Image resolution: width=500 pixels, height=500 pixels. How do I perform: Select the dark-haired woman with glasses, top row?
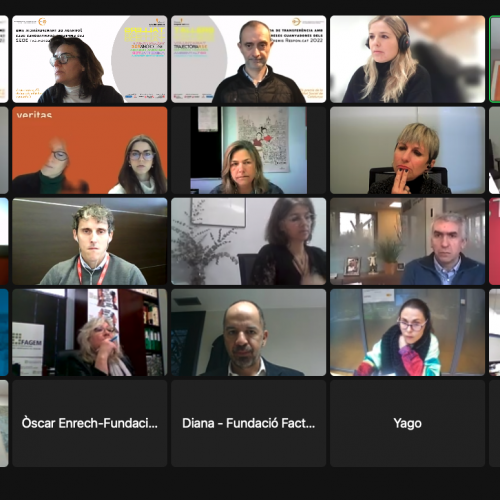click(x=90, y=59)
